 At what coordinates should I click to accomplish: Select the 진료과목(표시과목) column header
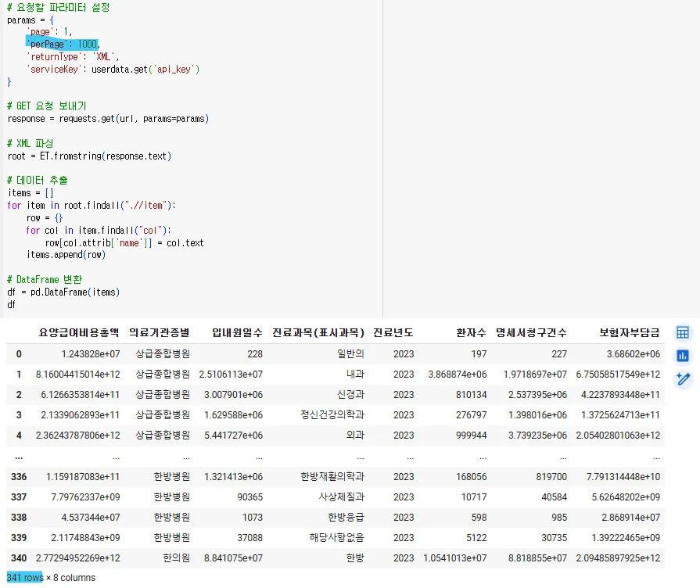tap(318, 332)
